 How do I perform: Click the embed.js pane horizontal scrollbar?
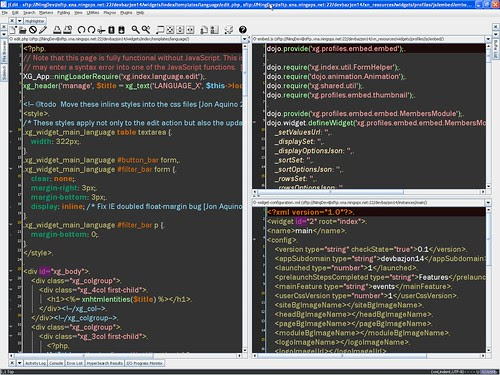pyautogui.click(x=331, y=192)
